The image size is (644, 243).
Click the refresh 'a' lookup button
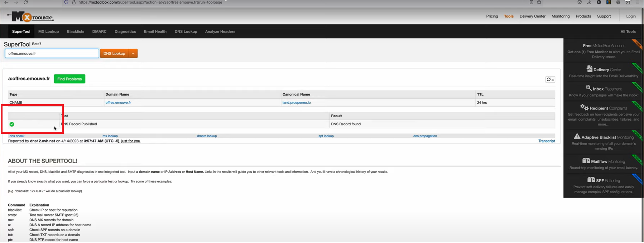coord(550,79)
